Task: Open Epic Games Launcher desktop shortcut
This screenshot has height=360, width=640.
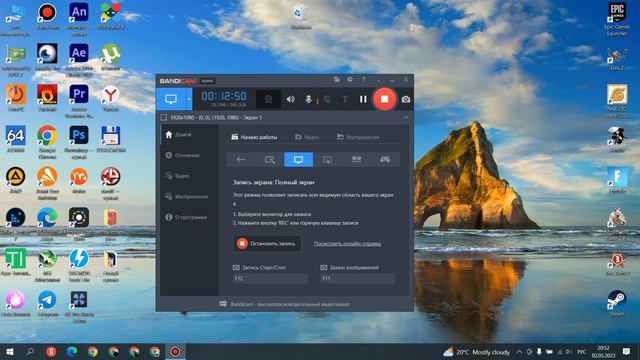Action: click(617, 13)
